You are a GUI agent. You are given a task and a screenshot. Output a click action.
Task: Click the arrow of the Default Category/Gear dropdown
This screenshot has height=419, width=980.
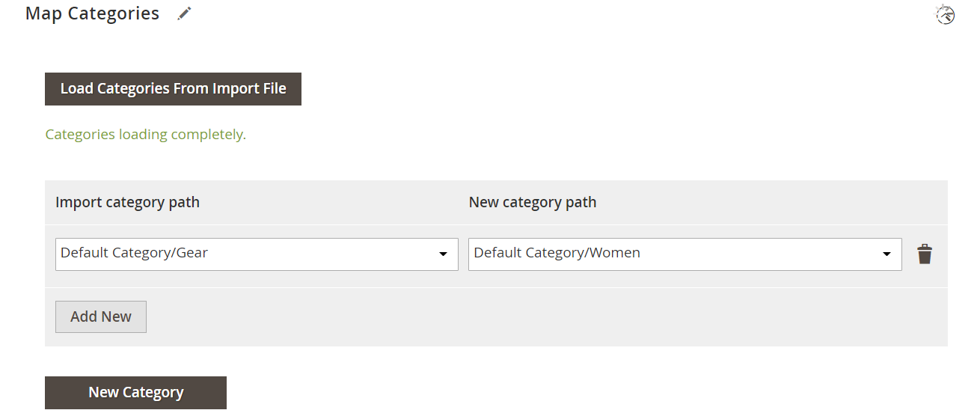click(443, 254)
